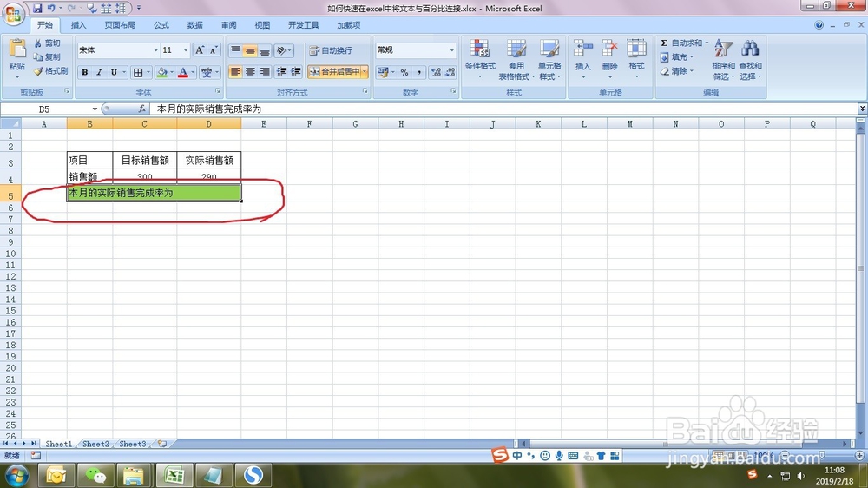
Task: Toggle align text left
Action: pos(235,72)
